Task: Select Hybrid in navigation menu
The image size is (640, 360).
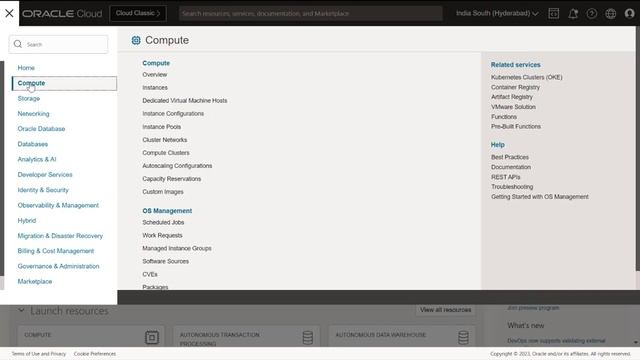Action: pyautogui.click(x=27, y=220)
